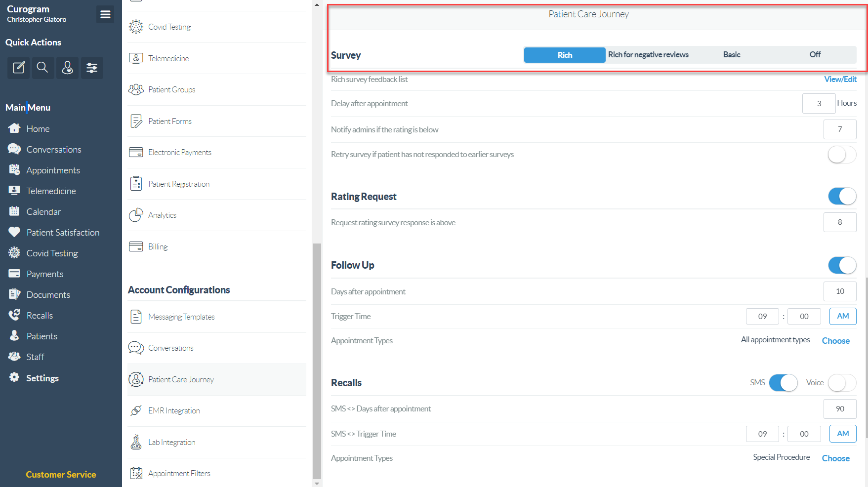868x487 pixels.
Task: Click the compose new message icon
Action: pyautogui.click(x=18, y=68)
